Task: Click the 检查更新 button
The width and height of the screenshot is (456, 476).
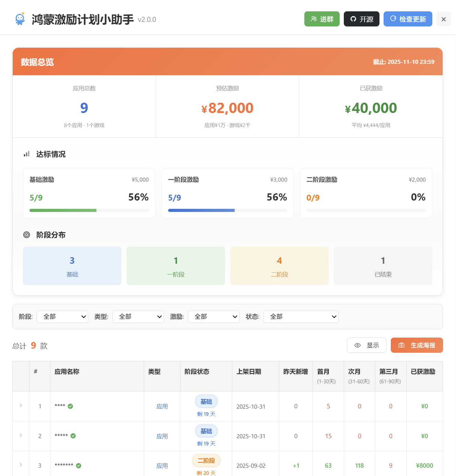Action: pos(408,19)
